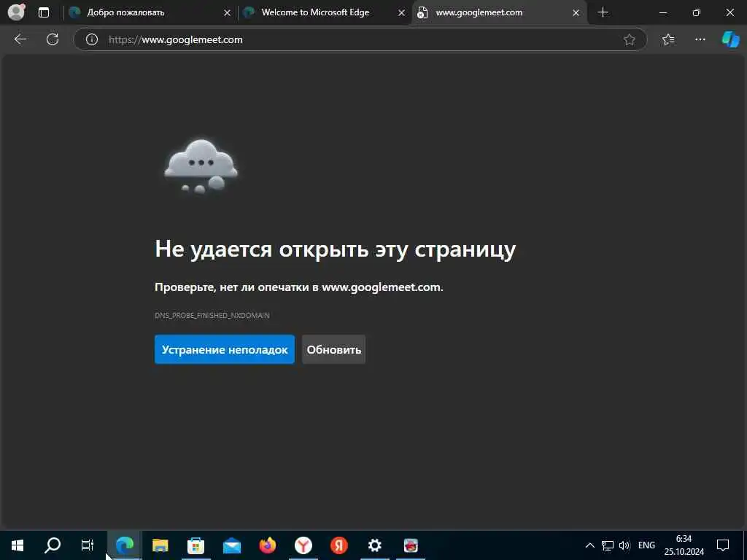
Task: Open the Windows Start menu
Action: (18, 545)
